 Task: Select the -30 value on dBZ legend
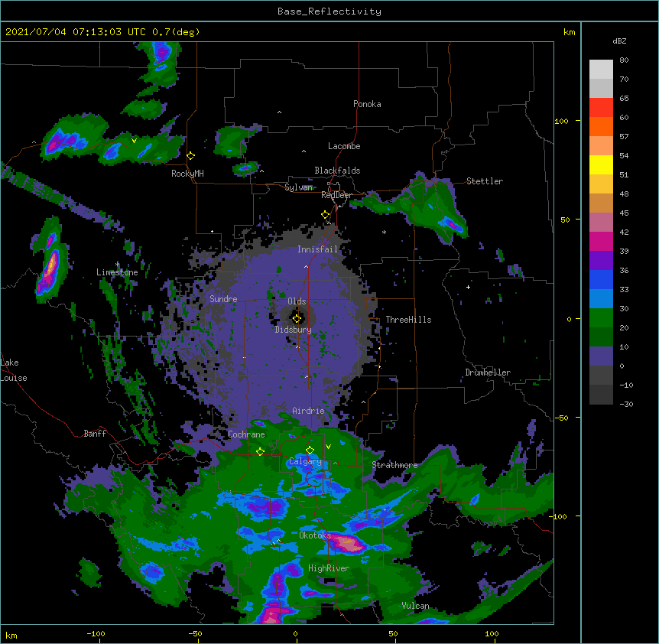click(x=626, y=405)
